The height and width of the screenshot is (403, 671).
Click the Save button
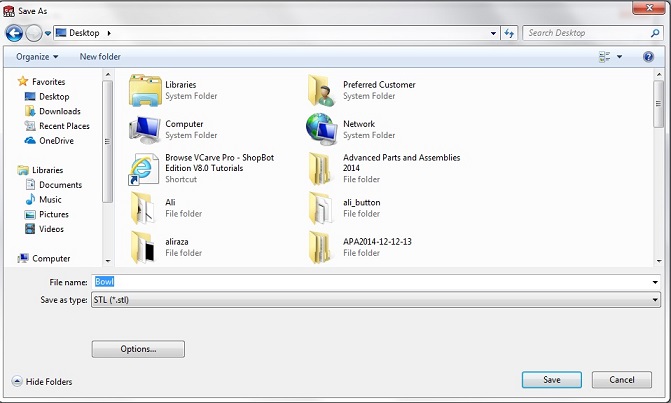tap(552, 380)
